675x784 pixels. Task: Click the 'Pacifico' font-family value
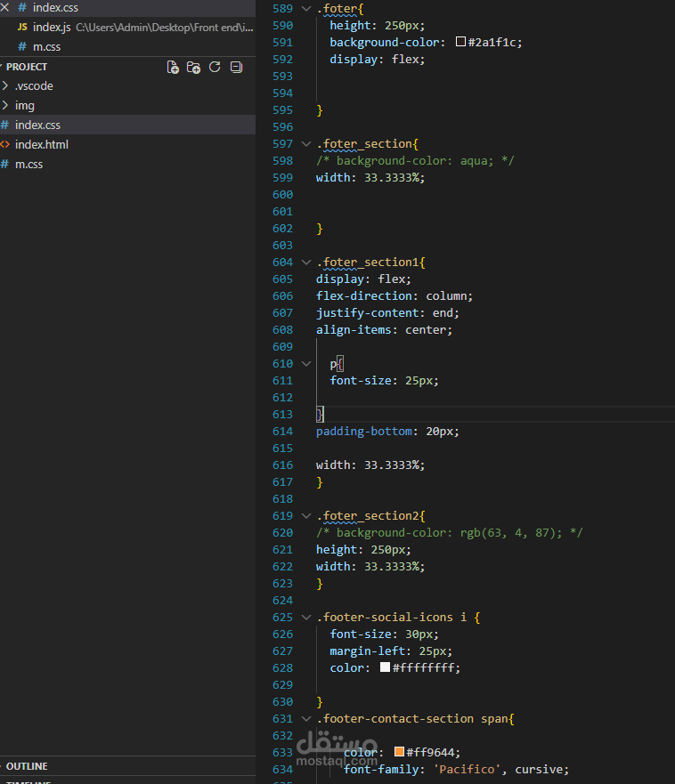tap(468, 769)
